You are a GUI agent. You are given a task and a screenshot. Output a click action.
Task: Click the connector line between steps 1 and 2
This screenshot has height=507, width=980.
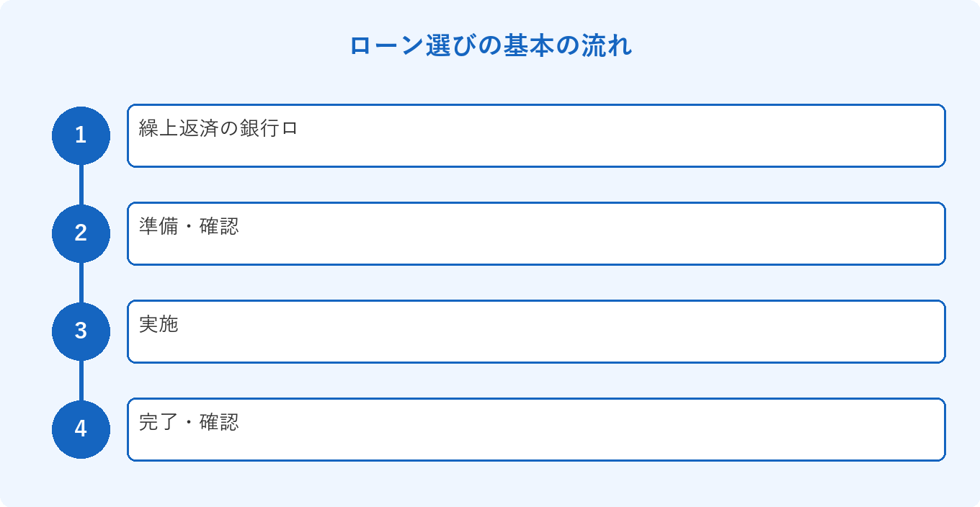coord(81,184)
